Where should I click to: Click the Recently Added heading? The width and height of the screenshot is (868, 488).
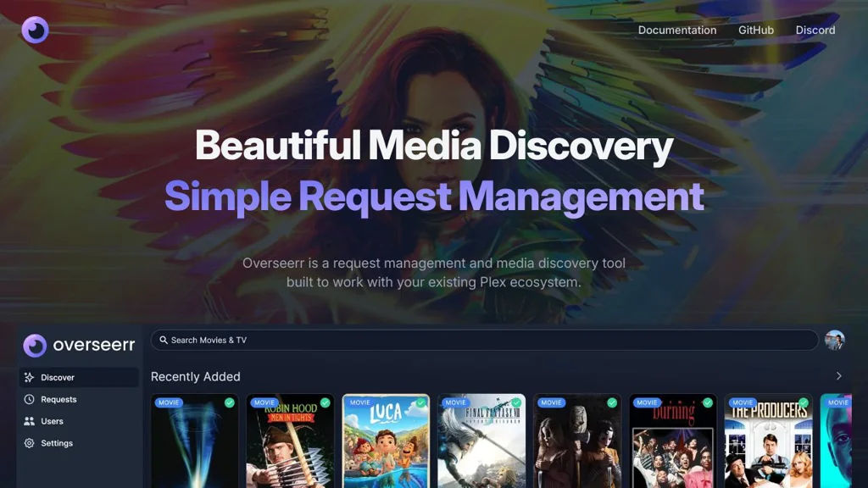196,376
